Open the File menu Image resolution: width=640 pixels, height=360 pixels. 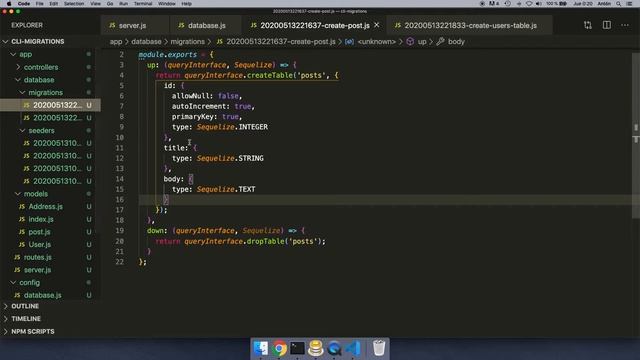tap(40, 4)
